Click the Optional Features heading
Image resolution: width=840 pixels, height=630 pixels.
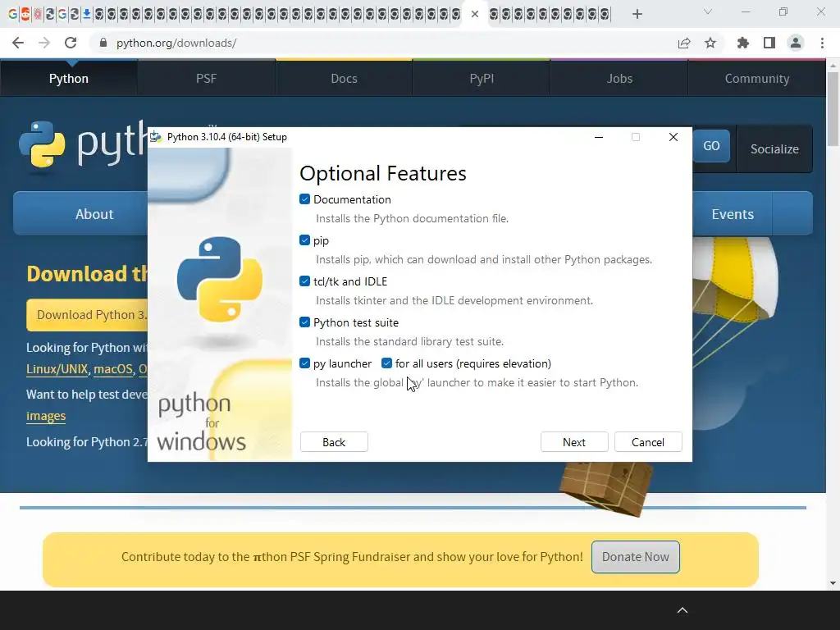pyautogui.click(x=383, y=174)
